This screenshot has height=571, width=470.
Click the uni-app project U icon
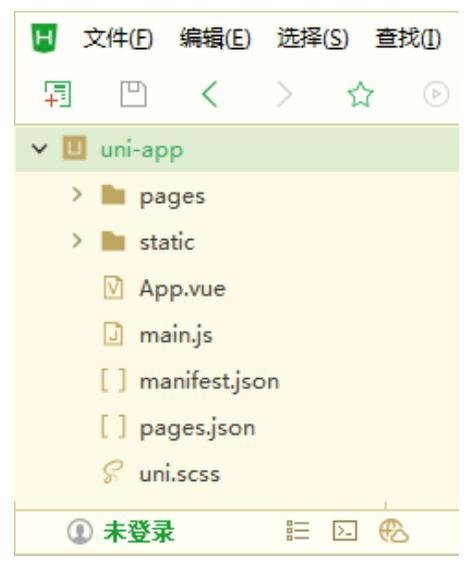(75, 148)
